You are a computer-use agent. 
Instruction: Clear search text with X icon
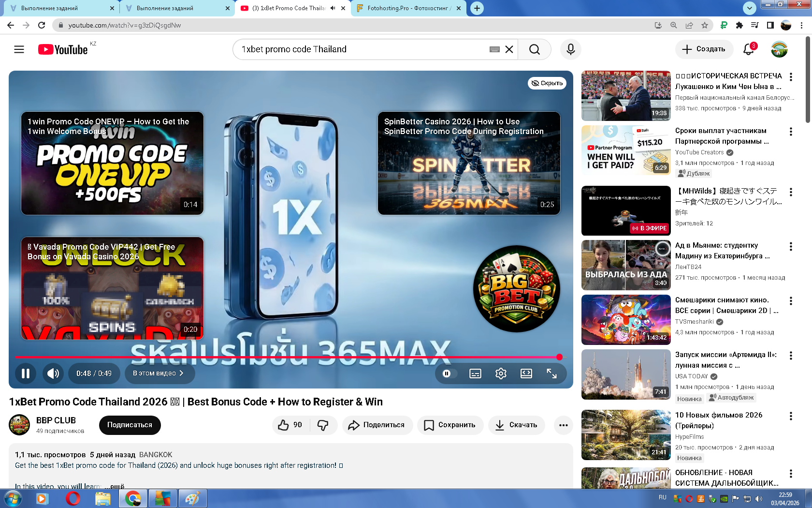[509, 49]
